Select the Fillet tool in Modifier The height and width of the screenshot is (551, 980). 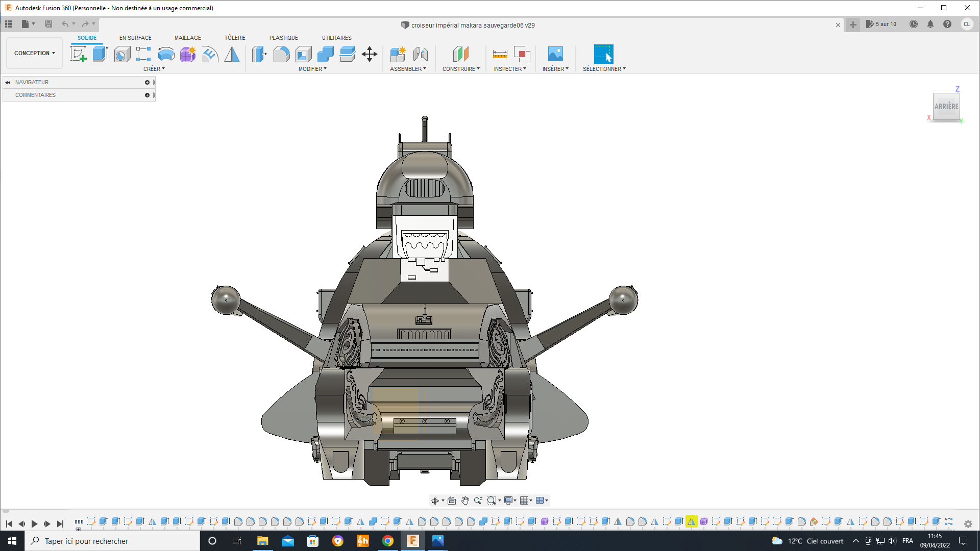pos(281,54)
